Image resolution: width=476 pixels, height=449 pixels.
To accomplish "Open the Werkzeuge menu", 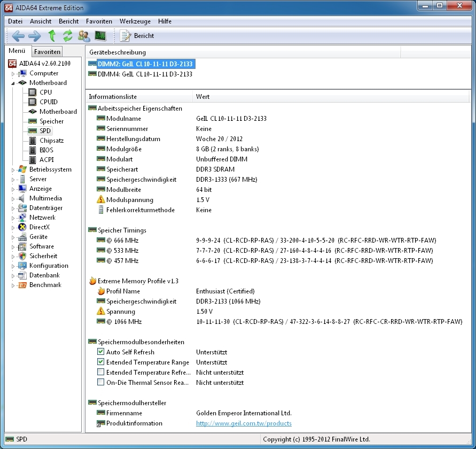I will [135, 21].
